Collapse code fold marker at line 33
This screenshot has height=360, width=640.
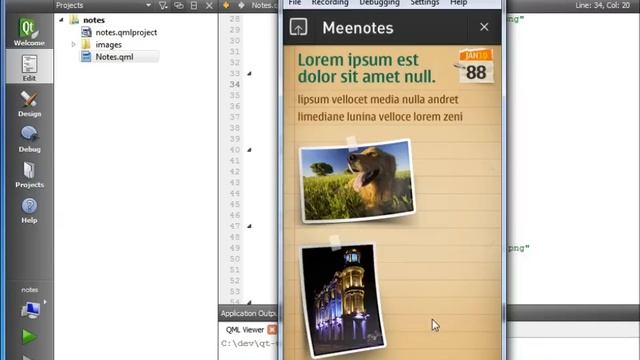pyautogui.click(x=249, y=73)
